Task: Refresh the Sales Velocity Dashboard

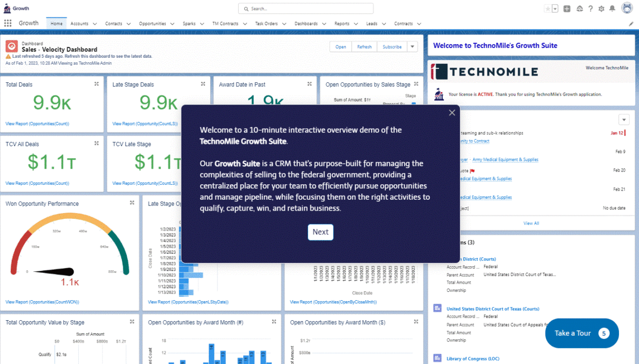Action: [364, 47]
